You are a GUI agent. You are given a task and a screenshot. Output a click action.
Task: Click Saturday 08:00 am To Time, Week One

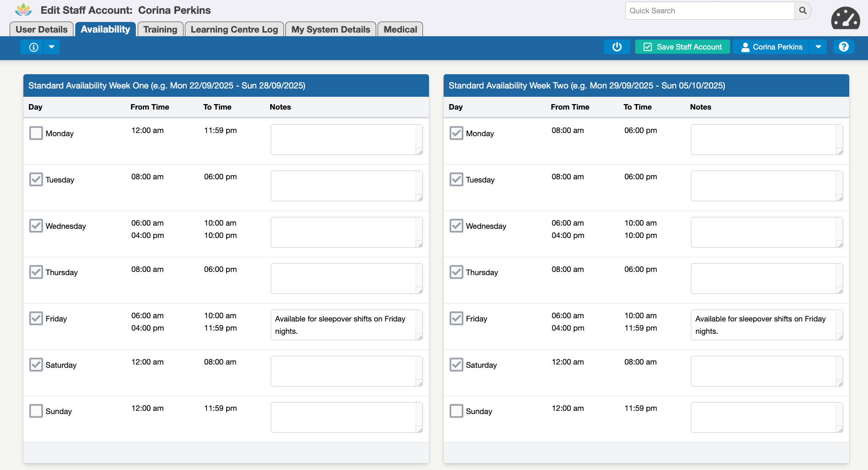pyautogui.click(x=220, y=362)
